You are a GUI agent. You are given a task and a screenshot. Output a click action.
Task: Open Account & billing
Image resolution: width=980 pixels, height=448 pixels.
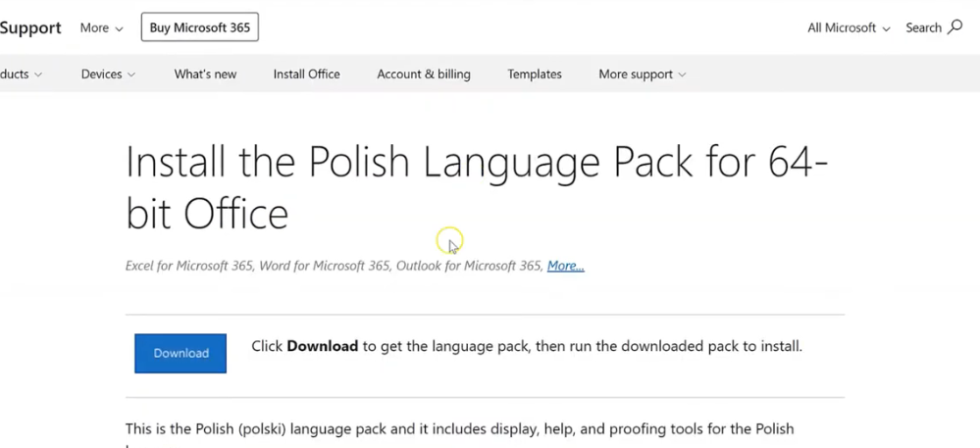[x=423, y=74]
